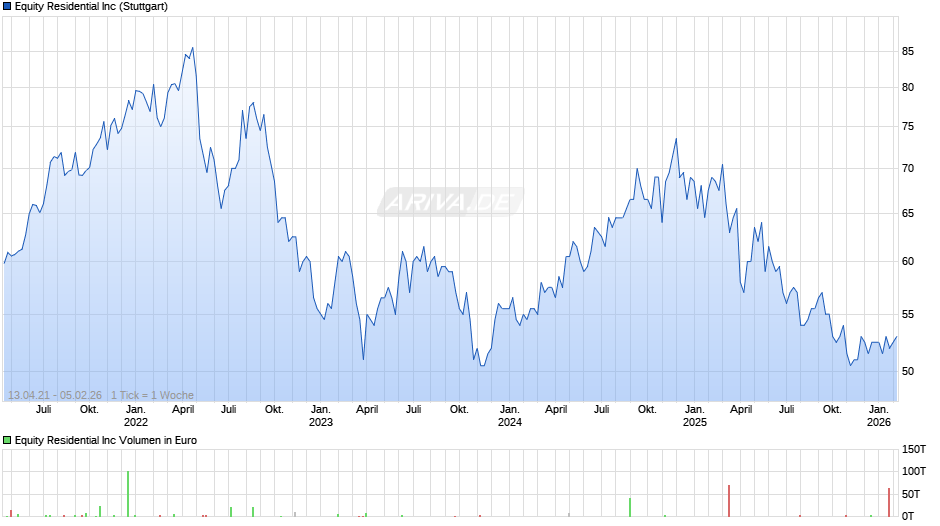
Task: Click the '2024' year label on the x-axis
Action: pos(510,422)
